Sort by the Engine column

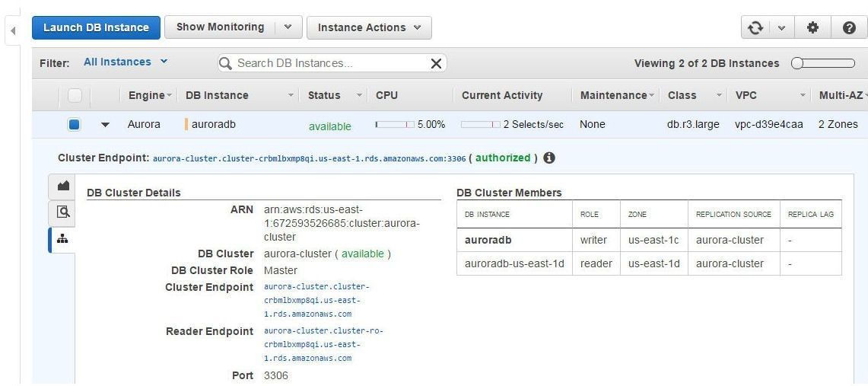149,96
